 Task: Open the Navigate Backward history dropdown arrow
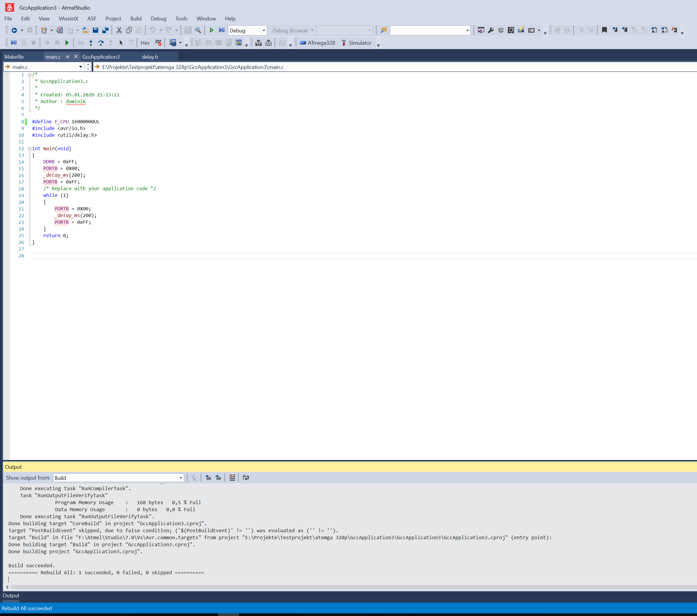coord(22,30)
